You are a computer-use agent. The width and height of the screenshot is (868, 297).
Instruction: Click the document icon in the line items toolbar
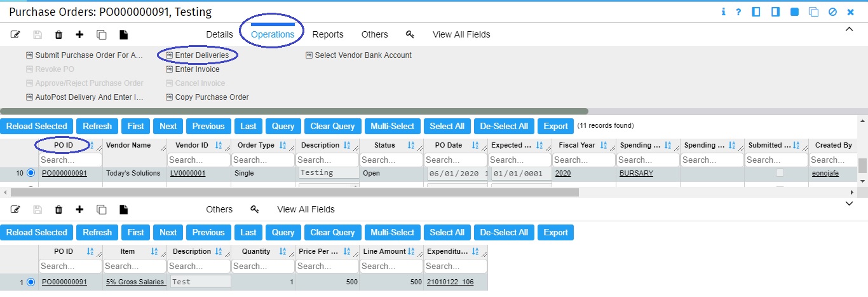pyautogui.click(x=124, y=209)
